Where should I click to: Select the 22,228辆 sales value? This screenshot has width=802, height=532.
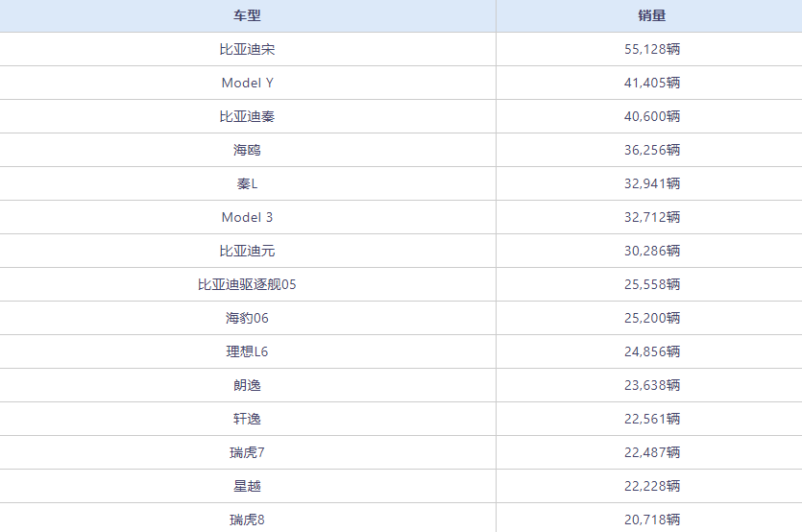point(652,486)
